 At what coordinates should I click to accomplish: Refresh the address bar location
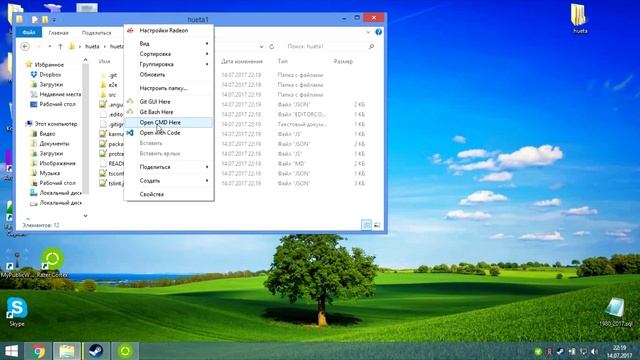coord(271,47)
